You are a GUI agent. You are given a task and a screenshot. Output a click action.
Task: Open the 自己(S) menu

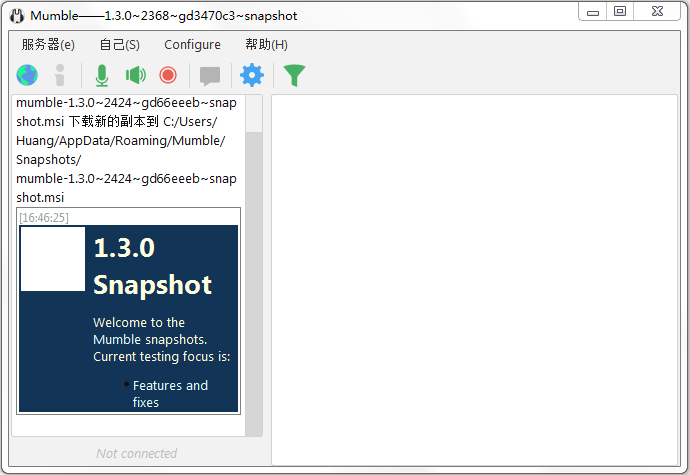[119, 45]
